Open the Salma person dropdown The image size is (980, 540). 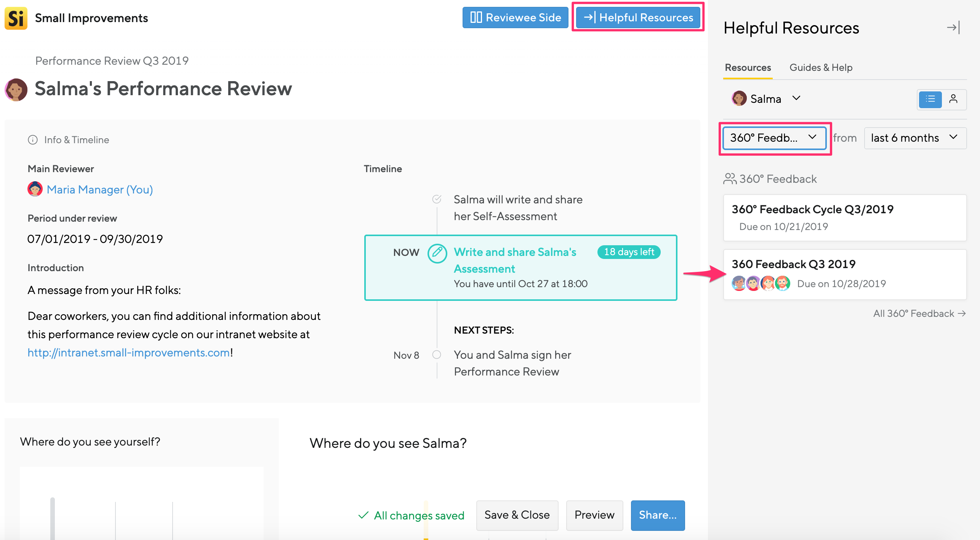(x=766, y=99)
